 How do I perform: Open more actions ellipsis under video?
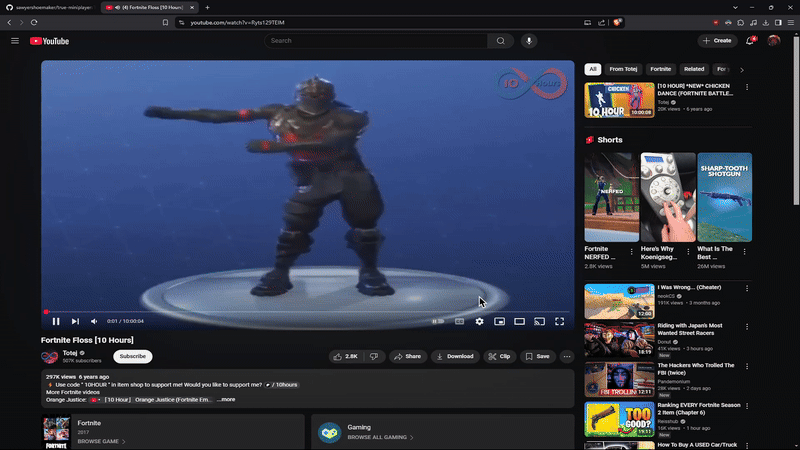(567, 357)
